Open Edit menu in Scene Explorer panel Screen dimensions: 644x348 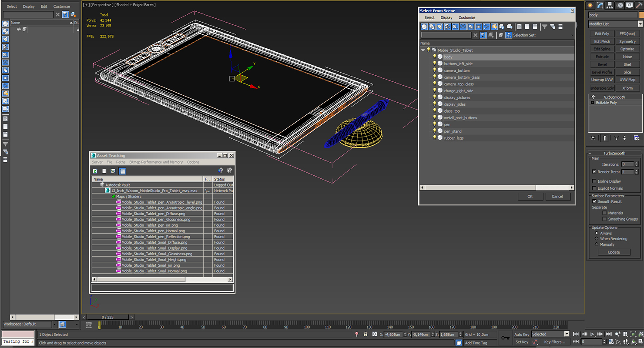tap(44, 7)
